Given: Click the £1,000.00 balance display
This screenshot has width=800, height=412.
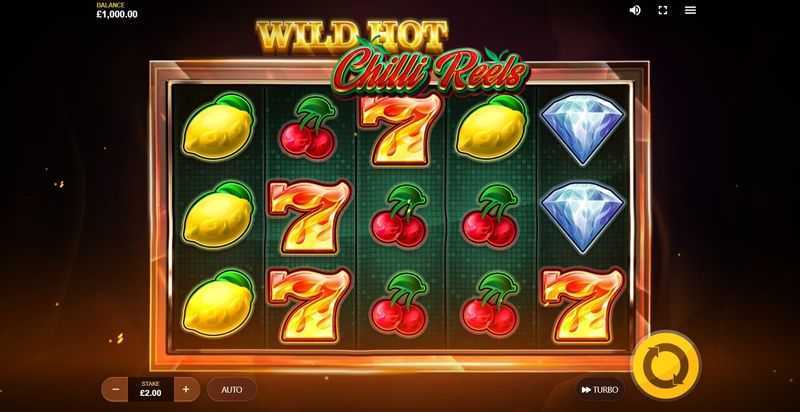Looking at the screenshot, I should (117, 11).
